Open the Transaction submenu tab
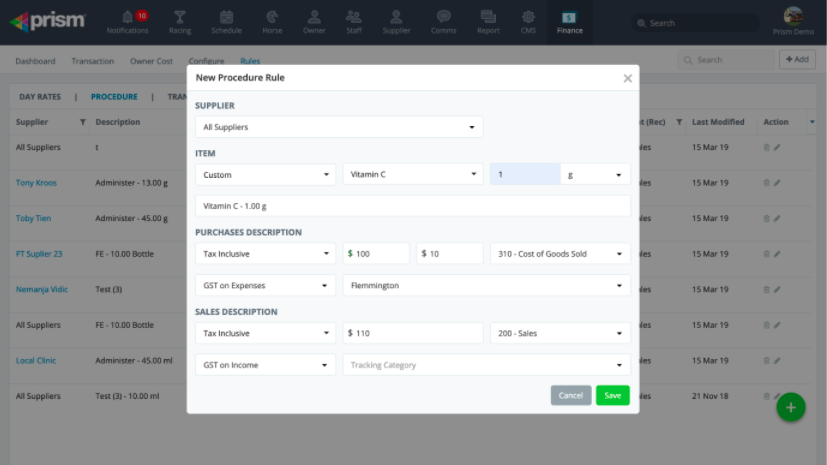Image resolution: width=827 pixels, height=465 pixels. [92, 61]
